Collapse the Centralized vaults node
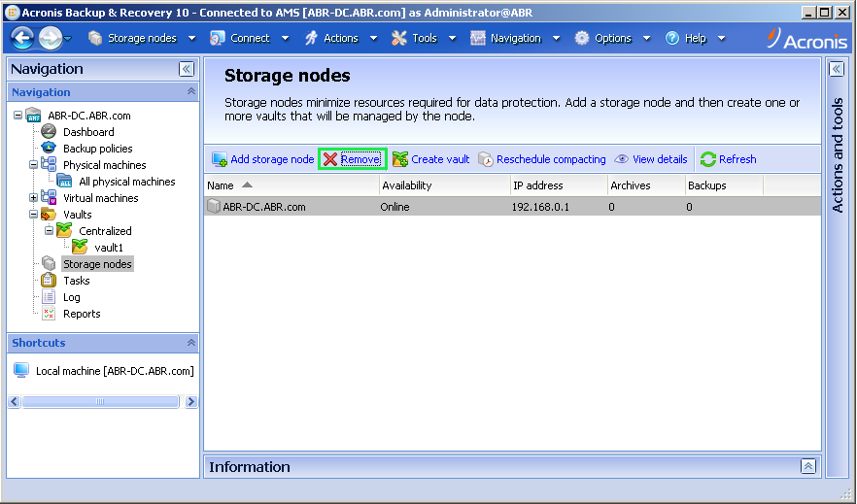The image size is (857, 504). pyautogui.click(x=50, y=230)
